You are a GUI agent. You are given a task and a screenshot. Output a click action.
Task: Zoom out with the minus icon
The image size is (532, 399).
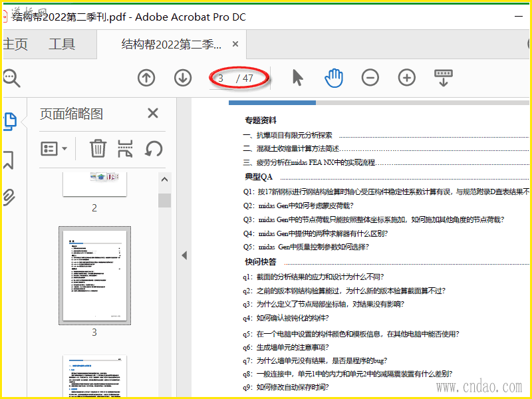[370, 78]
